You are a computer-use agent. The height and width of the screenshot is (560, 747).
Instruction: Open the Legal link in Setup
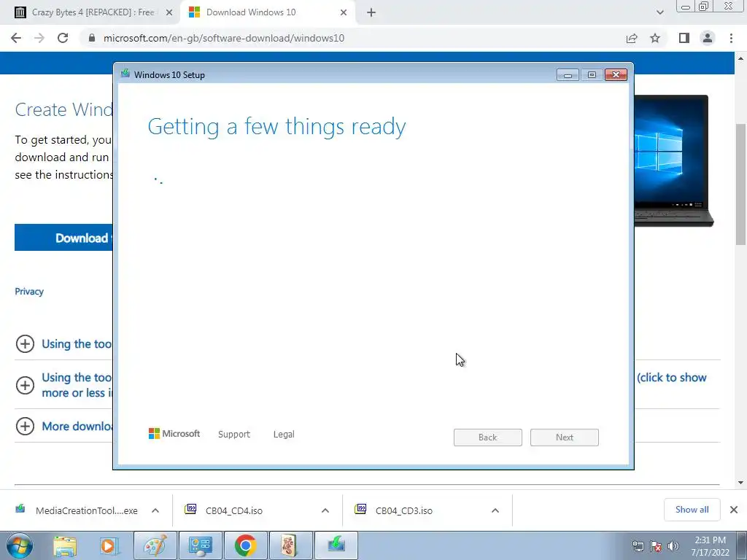284,435
